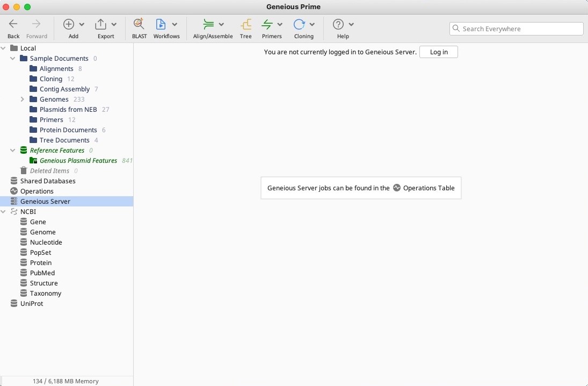This screenshot has width=588, height=386.
Task: Click the Export toolbar icon
Action: click(101, 25)
